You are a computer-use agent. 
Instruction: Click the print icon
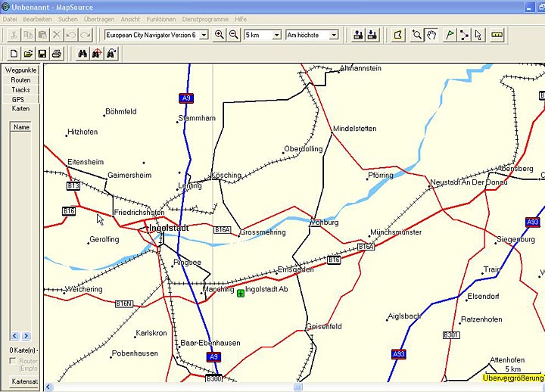pos(56,54)
